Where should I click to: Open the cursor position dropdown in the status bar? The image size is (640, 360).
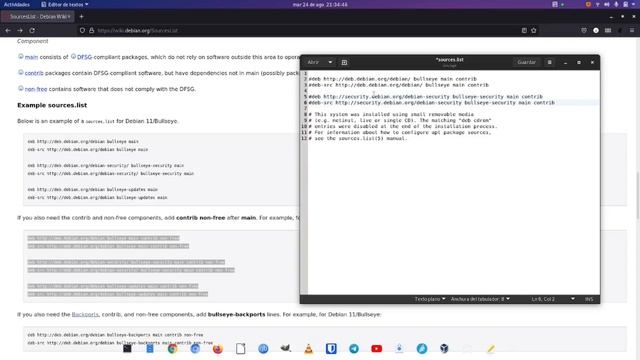click(x=573, y=299)
